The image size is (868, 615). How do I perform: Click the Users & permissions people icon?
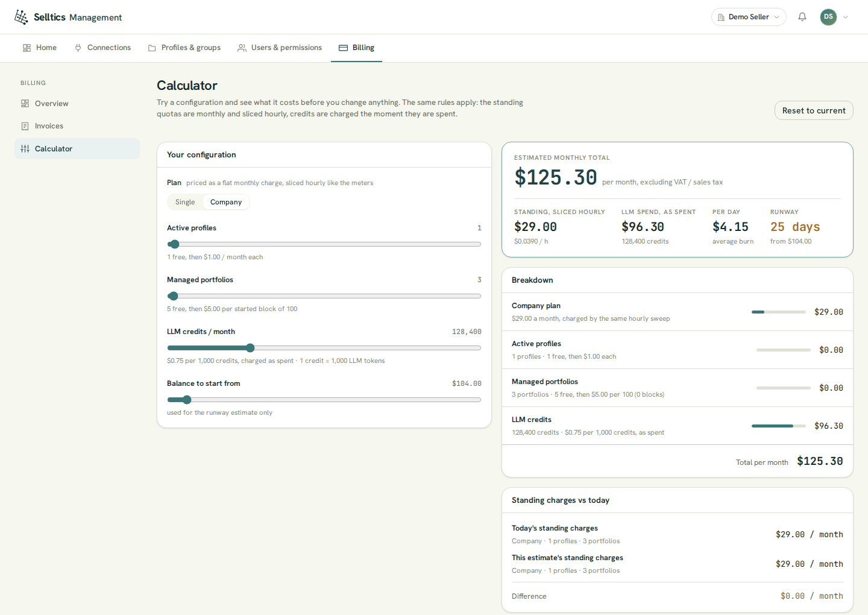(242, 48)
